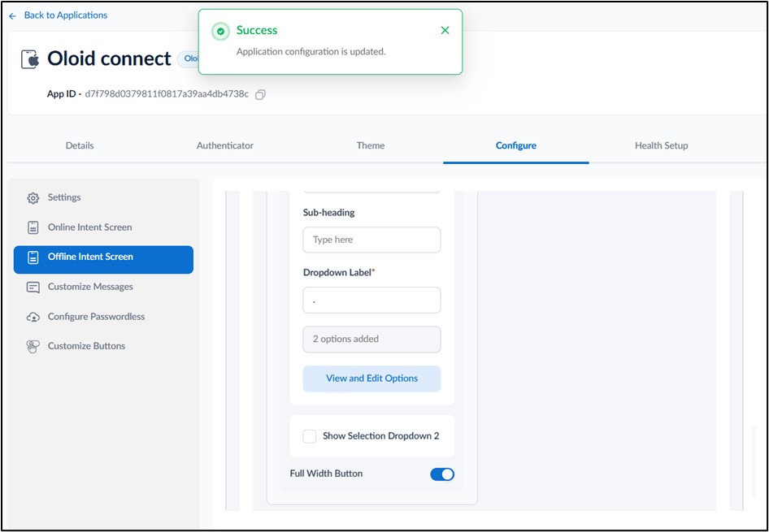The width and height of the screenshot is (769, 532).
Task: Toggle the Full Width Button switch off
Action: pos(442,474)
